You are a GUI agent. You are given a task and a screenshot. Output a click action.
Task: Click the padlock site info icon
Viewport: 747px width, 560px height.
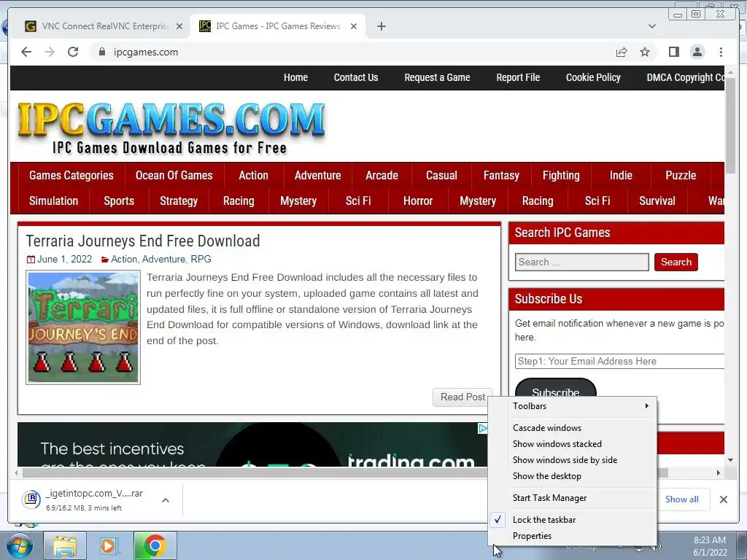pyautogui.click(x=101, y=52)
